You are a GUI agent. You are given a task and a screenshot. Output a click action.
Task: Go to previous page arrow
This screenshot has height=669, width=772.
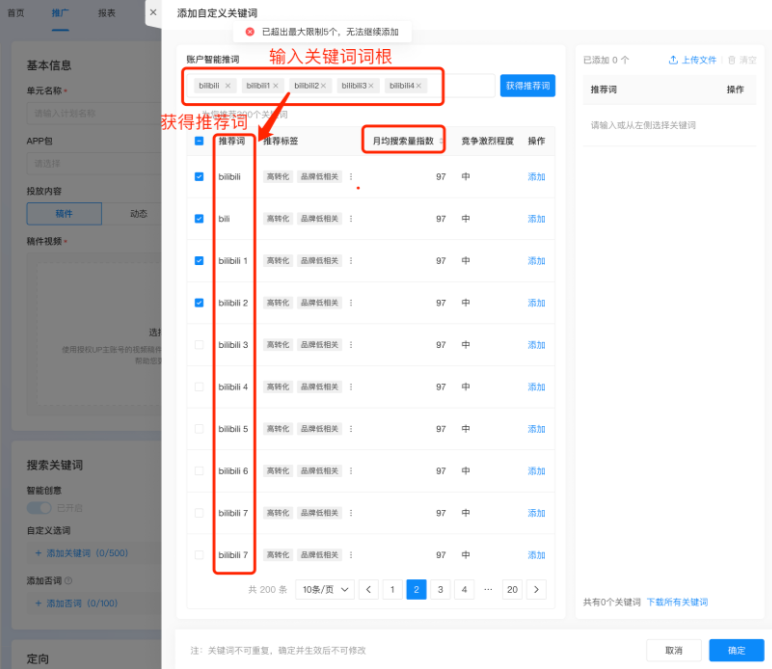(368, 589)
